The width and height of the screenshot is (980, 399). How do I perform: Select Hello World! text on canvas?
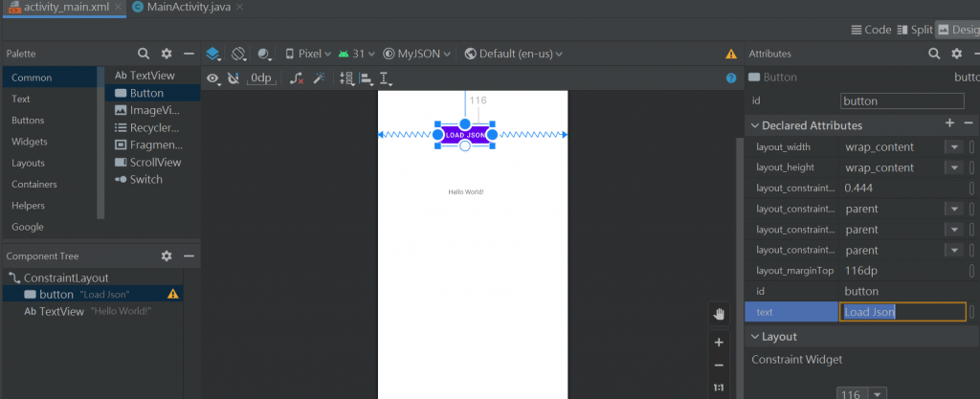[x=466, y=191]
